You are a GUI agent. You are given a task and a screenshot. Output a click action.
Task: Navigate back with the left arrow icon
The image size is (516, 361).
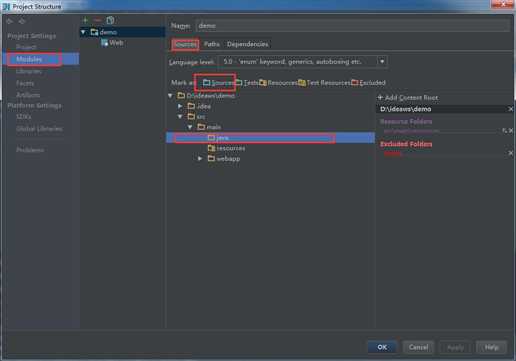(10, 21)
